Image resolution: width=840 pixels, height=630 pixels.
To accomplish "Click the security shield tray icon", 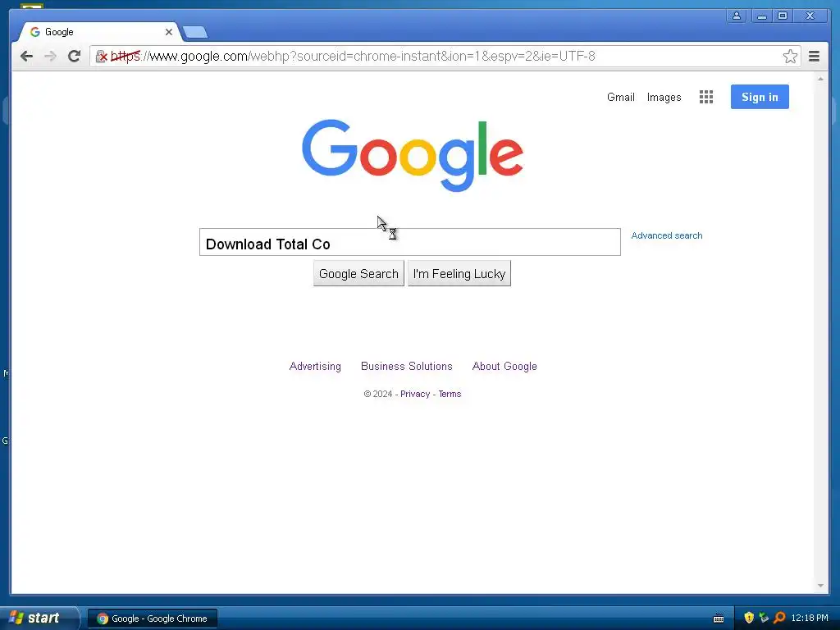I will tap(748, 618).
